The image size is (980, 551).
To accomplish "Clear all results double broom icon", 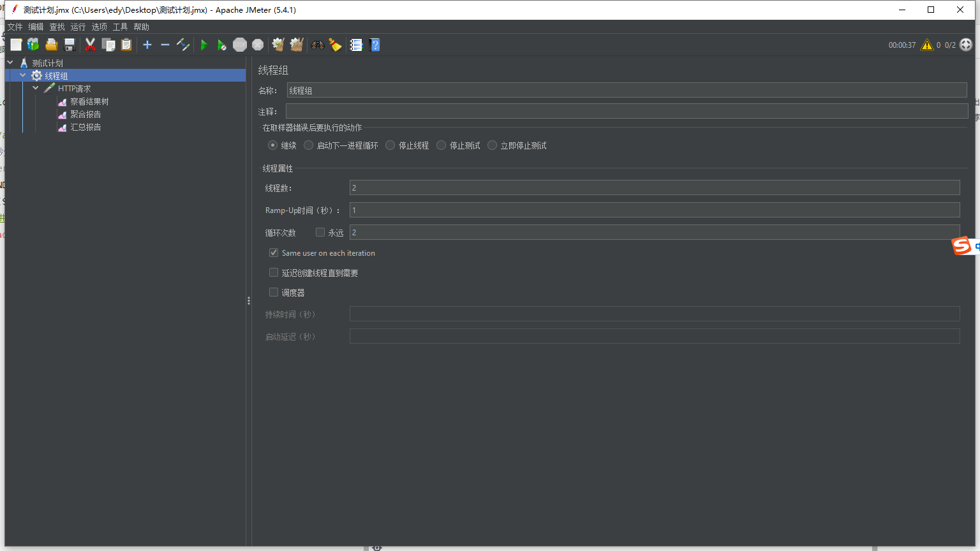I will click(x=296, y=45).
